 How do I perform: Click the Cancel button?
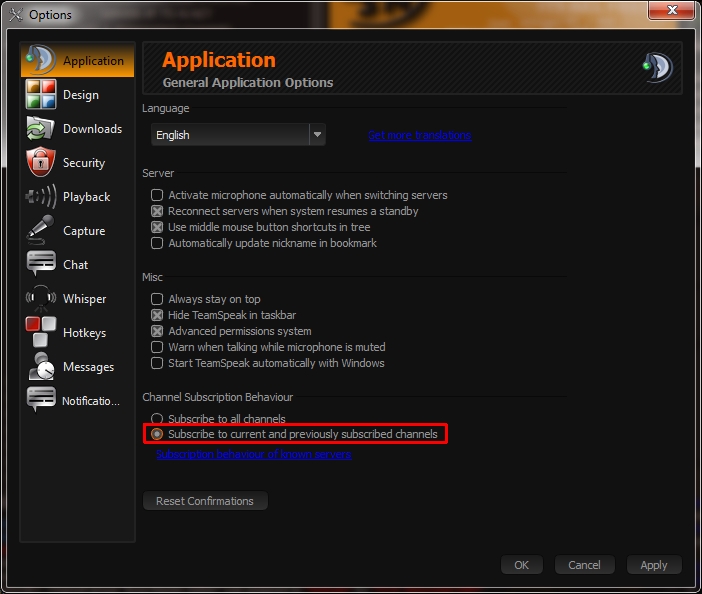pos(584,565)
